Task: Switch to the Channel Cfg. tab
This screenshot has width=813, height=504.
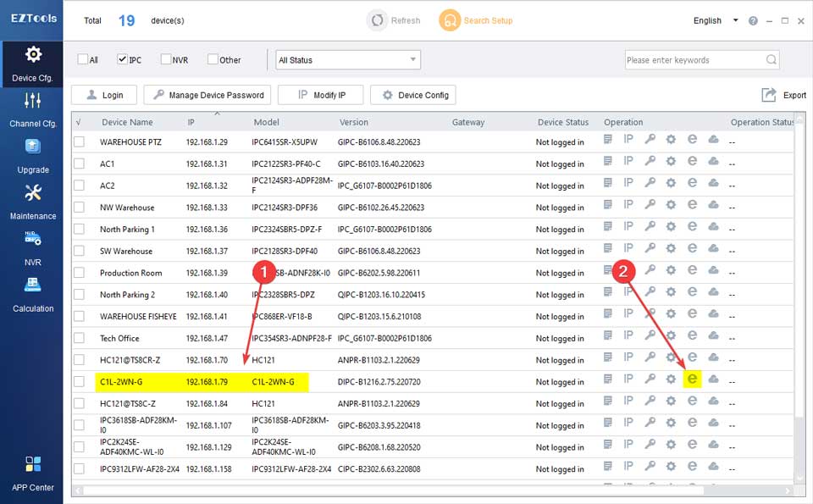Action: click(x=33, y=109)
